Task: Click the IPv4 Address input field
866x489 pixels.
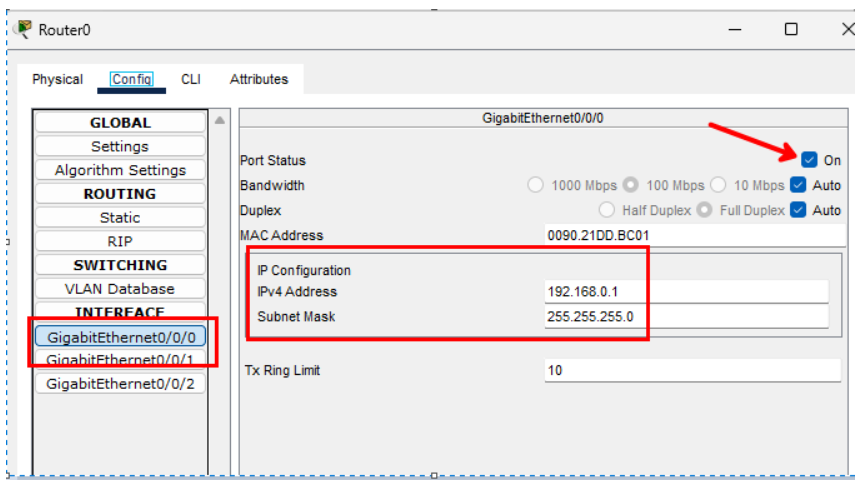Action: tap(686, 291)
